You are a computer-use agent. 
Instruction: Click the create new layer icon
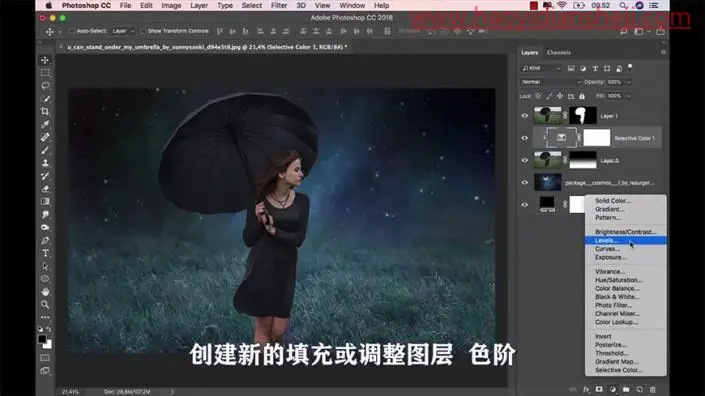tap(639, 389)
